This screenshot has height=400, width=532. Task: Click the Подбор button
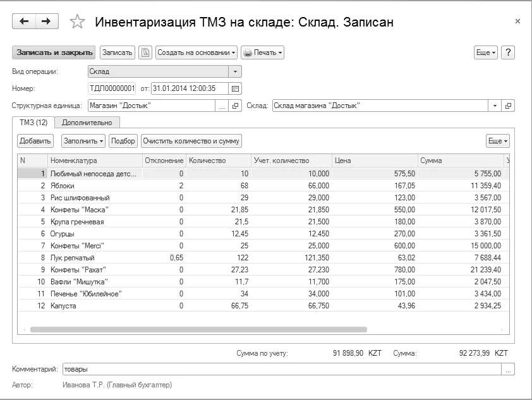click(x=123, y=141)
